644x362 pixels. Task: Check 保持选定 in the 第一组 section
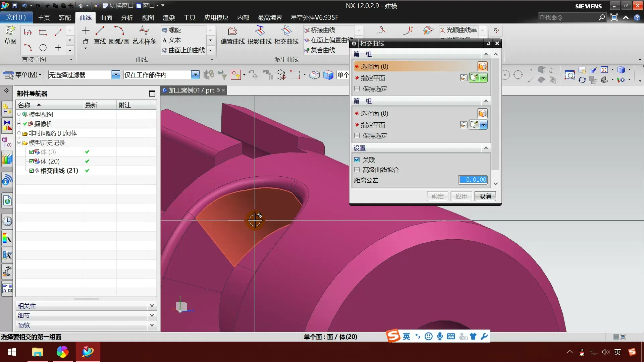[x=357, y=88]
